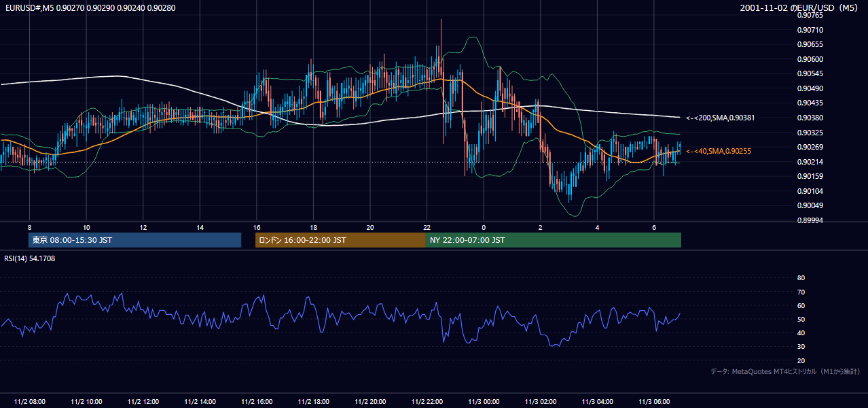Click the 11/2 14:00 bottom time label

click(200, 402)
